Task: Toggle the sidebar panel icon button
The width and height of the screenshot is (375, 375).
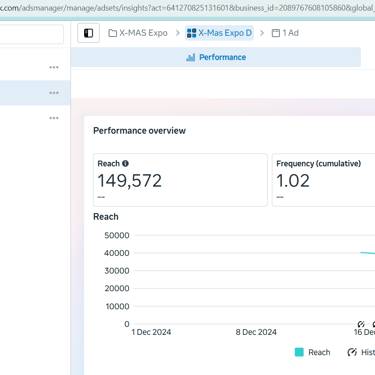Action: [x=88, y=33]
